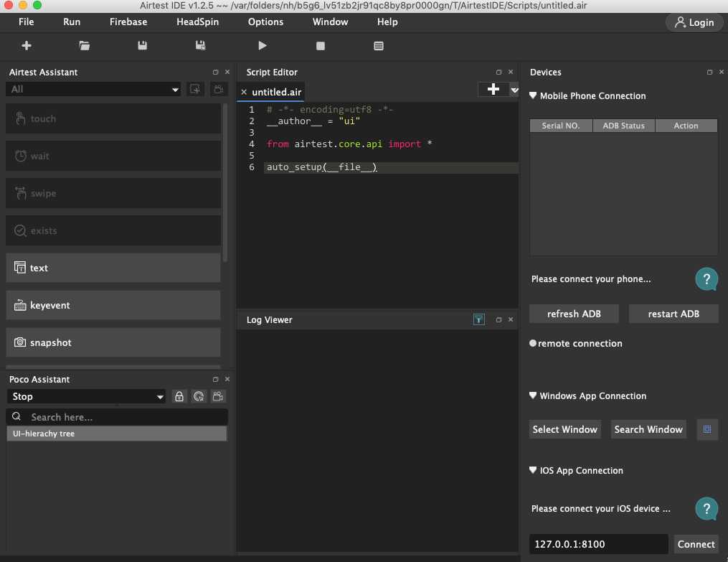Click the Search Window button
Viewport: 728px width, 562px height.
tap(648, 429)
